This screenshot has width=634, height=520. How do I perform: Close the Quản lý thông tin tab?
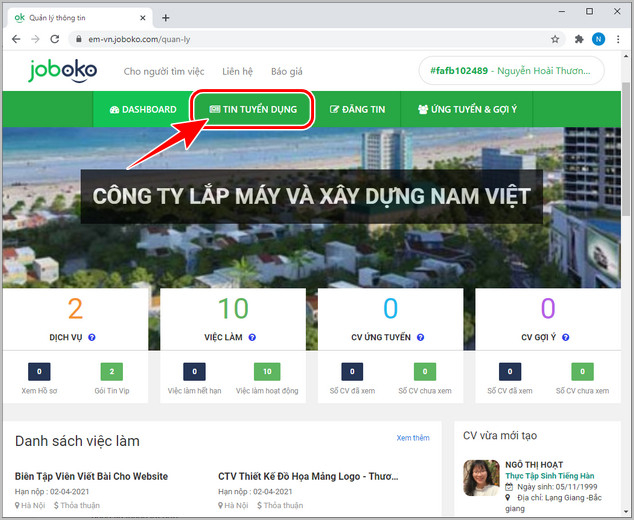click(x=143, y=18)
